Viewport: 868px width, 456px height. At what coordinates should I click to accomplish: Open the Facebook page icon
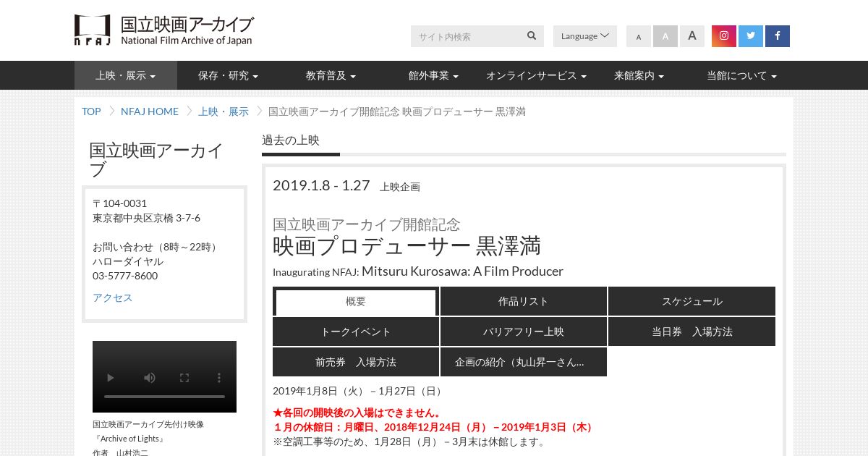778,36
